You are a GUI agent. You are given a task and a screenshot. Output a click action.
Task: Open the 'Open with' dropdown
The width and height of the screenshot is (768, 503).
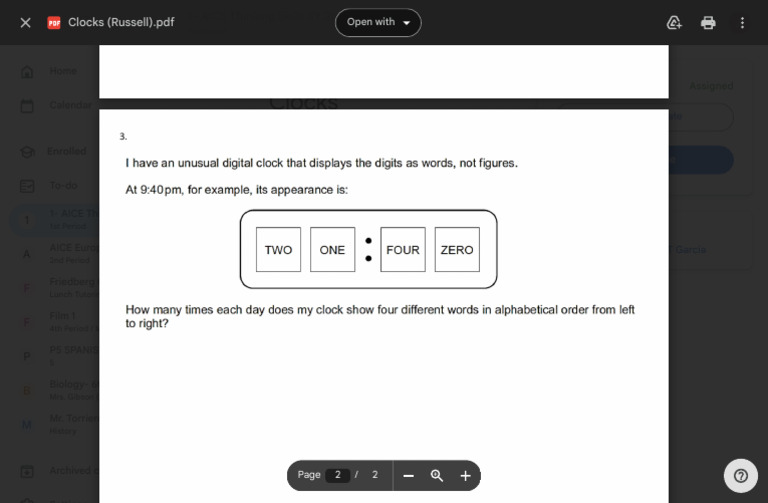pos(378,23)
